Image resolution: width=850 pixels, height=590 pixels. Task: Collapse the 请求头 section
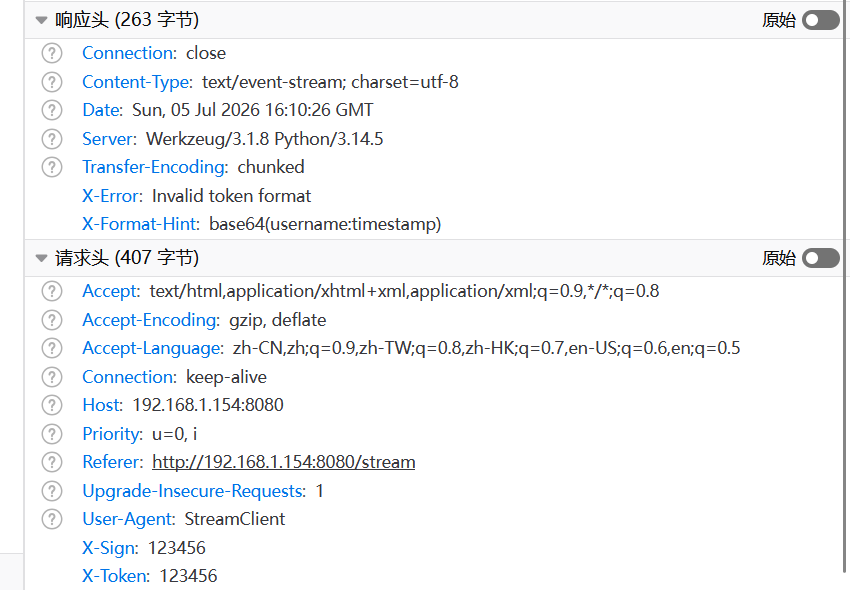pos(41,258)
